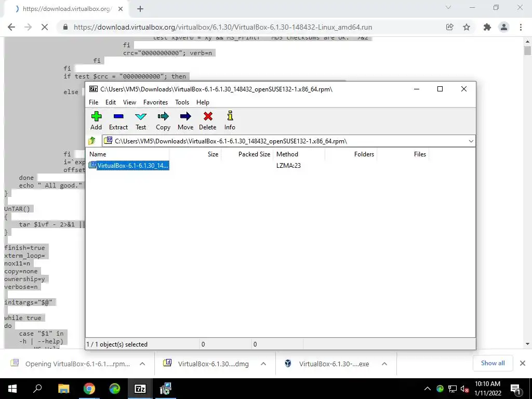Viewport: 532px width, 399px height.
Task: Open Microsoft Edge from the taskbar
Action: tap(115, 389)
